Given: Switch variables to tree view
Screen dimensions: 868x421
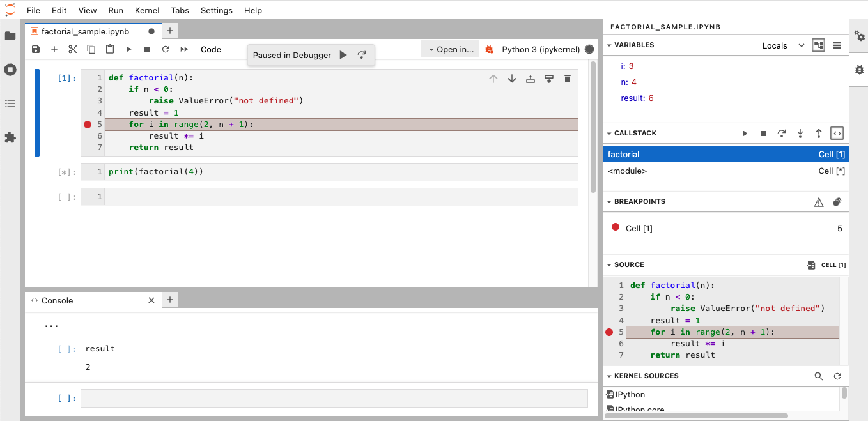Looking at the screenshot, I should [819, 45].
